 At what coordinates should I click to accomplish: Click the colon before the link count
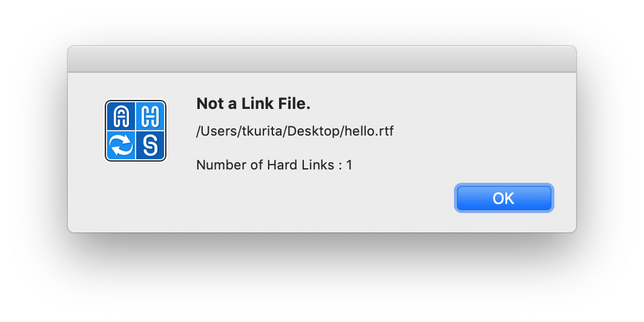click(x=338, y=165)
